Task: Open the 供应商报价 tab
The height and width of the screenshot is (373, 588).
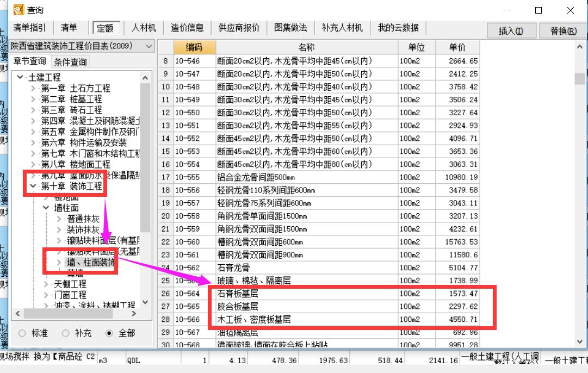Action: click(239, 28)
